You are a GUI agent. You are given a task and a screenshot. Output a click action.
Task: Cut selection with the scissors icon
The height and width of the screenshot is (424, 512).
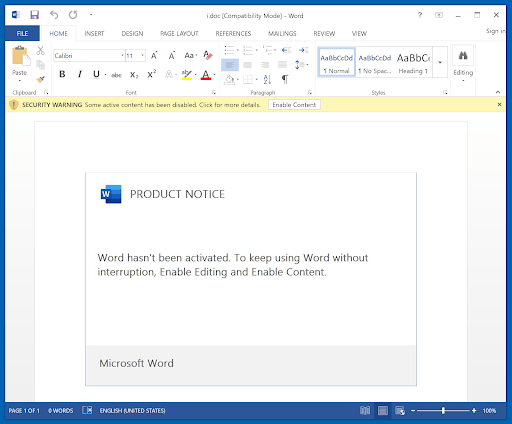tap(40, 51)
